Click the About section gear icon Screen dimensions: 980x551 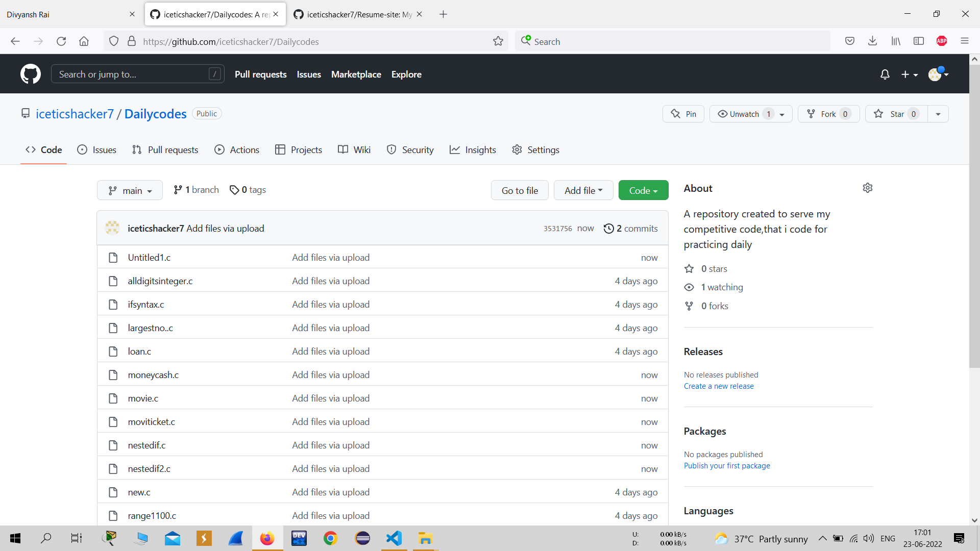tap(868, 188)
